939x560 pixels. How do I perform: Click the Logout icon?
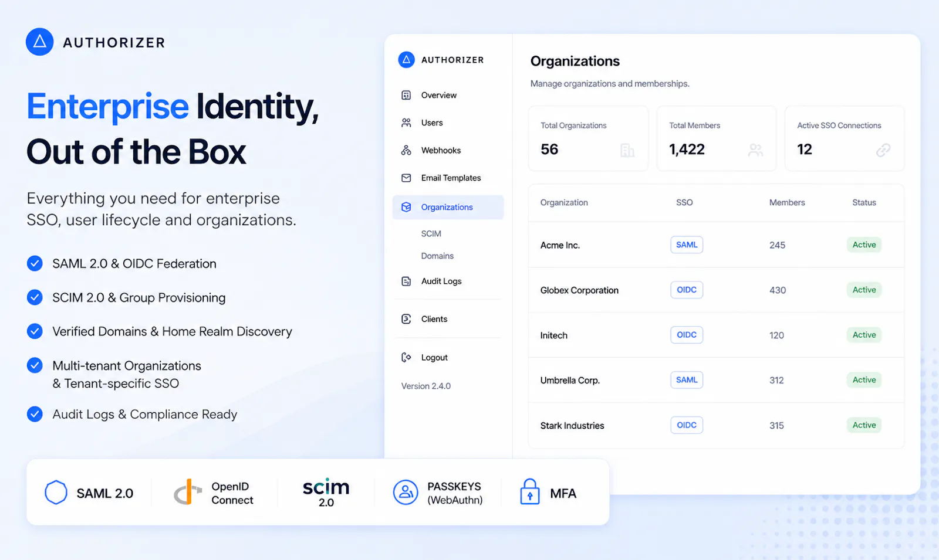406,357
